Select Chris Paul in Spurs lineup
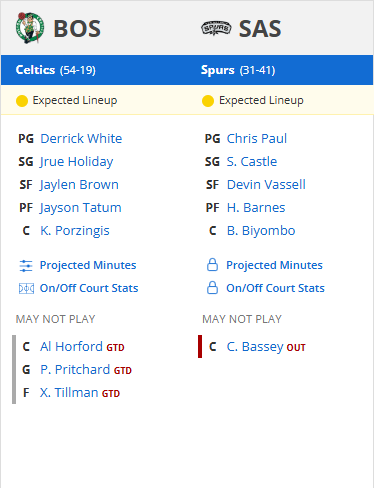This screenshot has height=488, width=374. (x=256, y=139)
